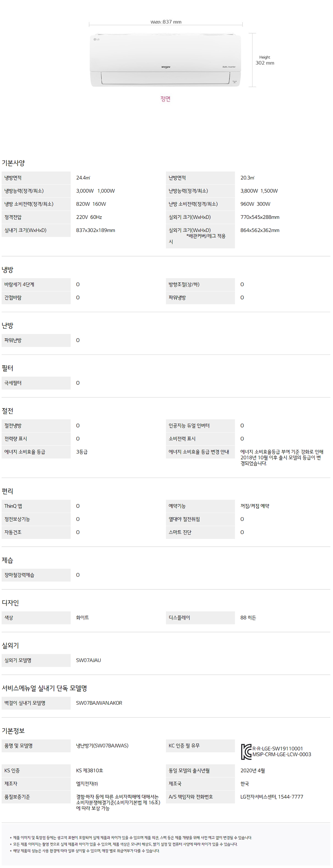Click the WHISEN logo on the unit
The width and height of the screenshot is (333, 868).
tap(166, 67)
